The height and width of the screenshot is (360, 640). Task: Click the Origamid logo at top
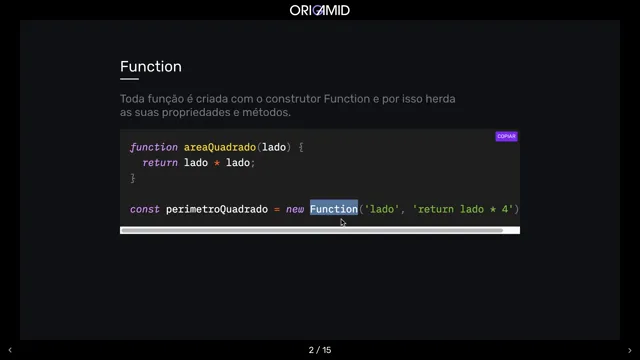coord(320,10)
